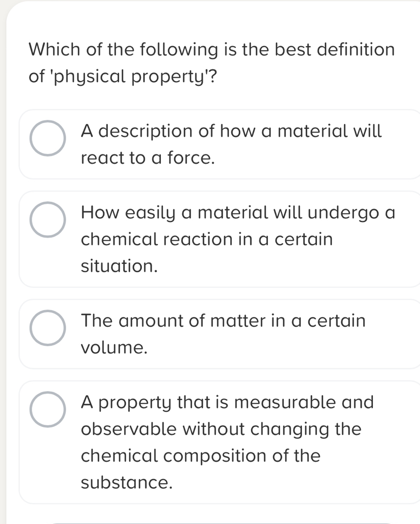This screenshot has width=420, height=524.
Task: Click the line 'How easily a material will undergo a'
Action: point(239,212)
